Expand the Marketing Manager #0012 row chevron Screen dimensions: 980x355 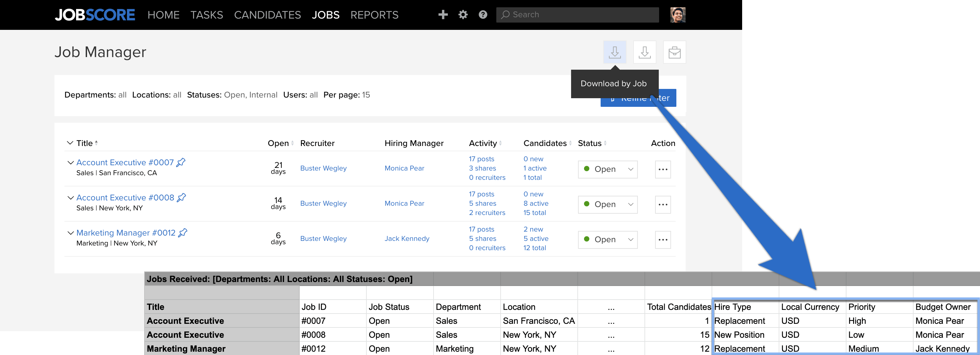(x=70, y=233)
